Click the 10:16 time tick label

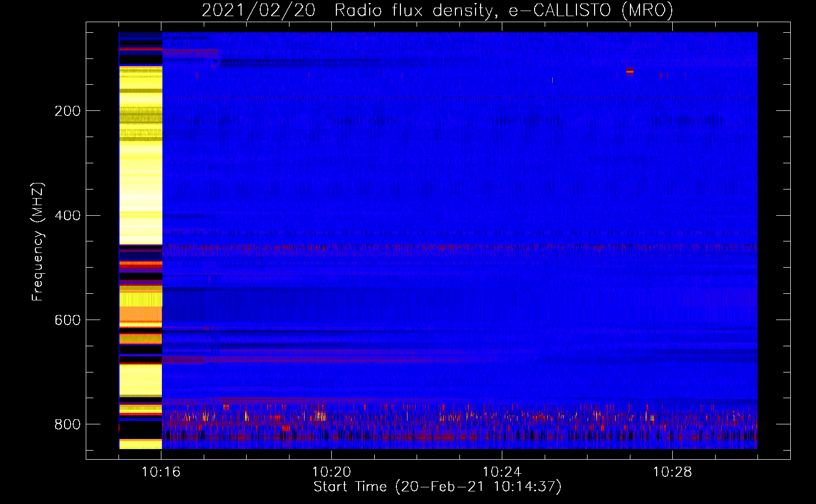tap(161, 472)
